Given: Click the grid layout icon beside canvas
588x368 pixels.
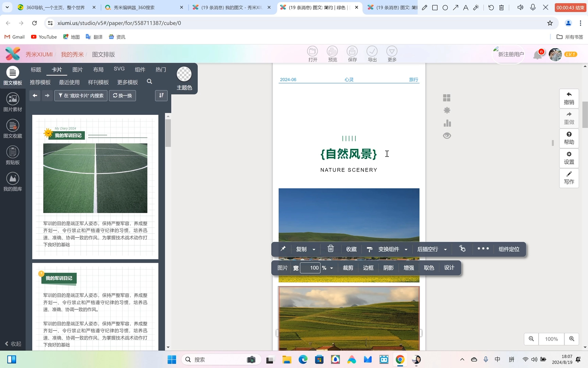Looking at the screenshot, I should [x=447, y=98].
